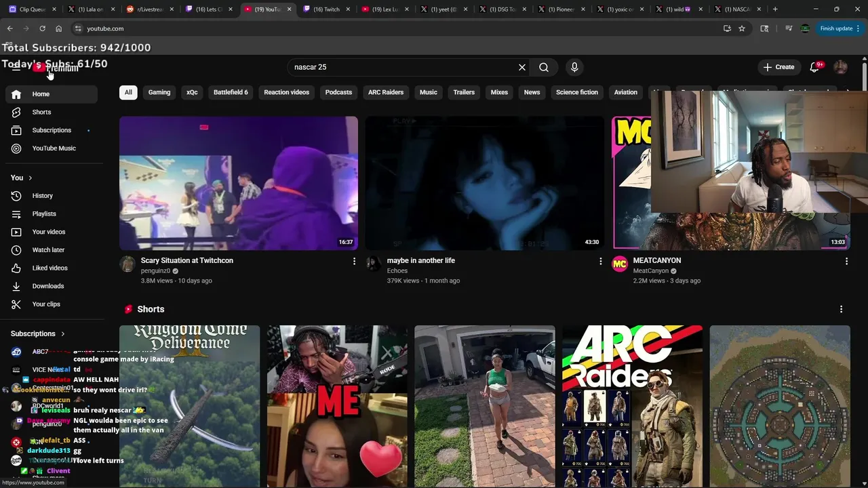Image resolution: width=868 pixels, height=488 pixels.
Task: Play the Scary Situation at Twitchcon thumbnail
Action: (x=239, y=183)
